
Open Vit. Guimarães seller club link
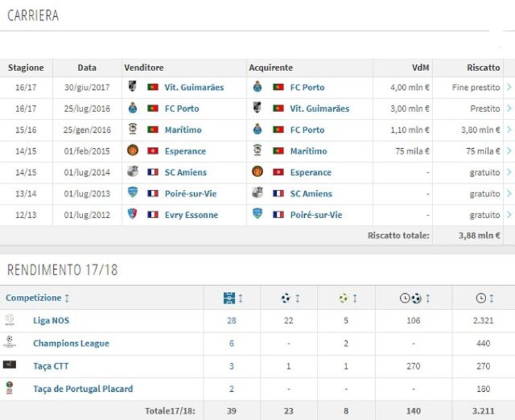194,87
